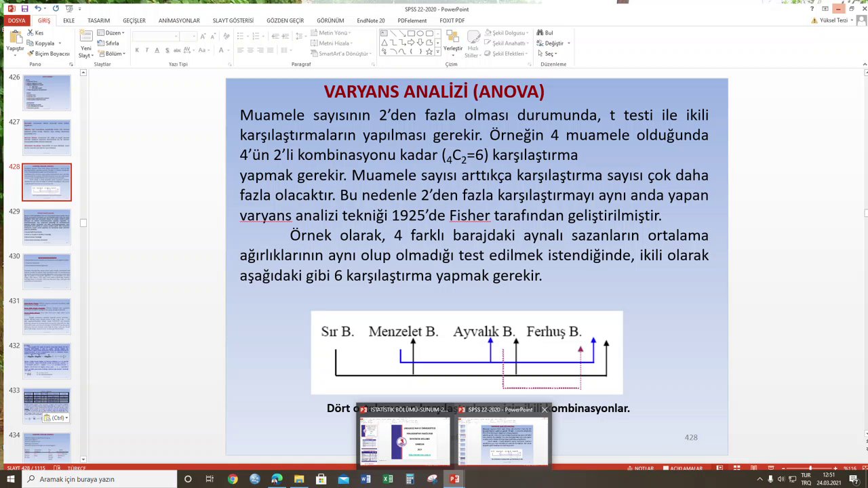Click the Save icon in quick access toolbar
868x488 pixels.
(x=24, y=9)
